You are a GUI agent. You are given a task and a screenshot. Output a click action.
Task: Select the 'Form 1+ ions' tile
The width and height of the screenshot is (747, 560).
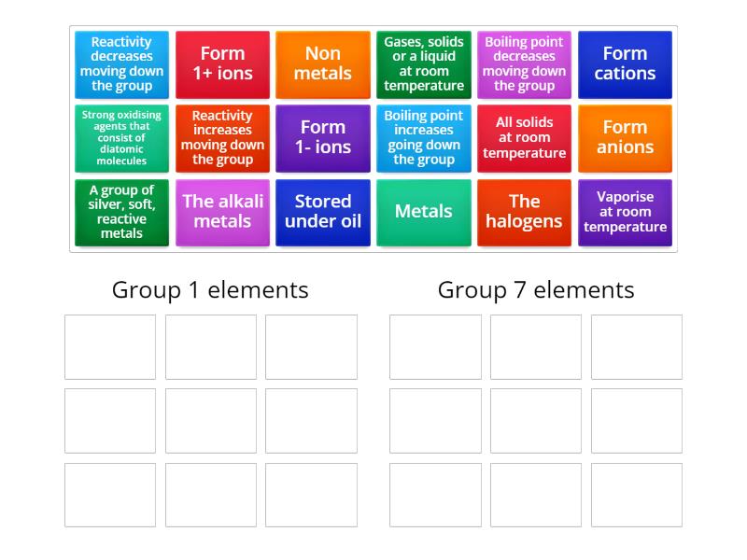pos(222,63)
